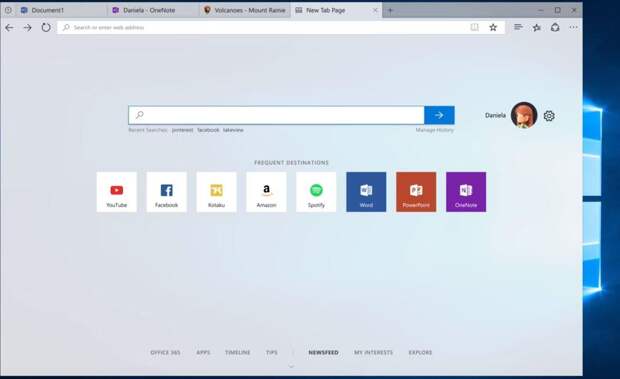
Task: Switch to the Volcanoes - Mount Rainier tab
Action: point(245,10)
